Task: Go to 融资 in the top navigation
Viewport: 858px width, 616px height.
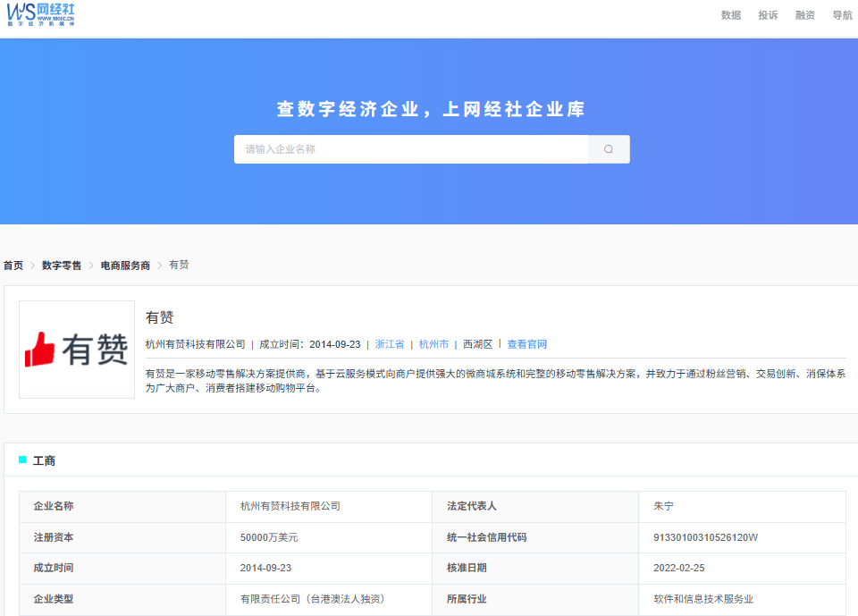Action: coord(805,15)
